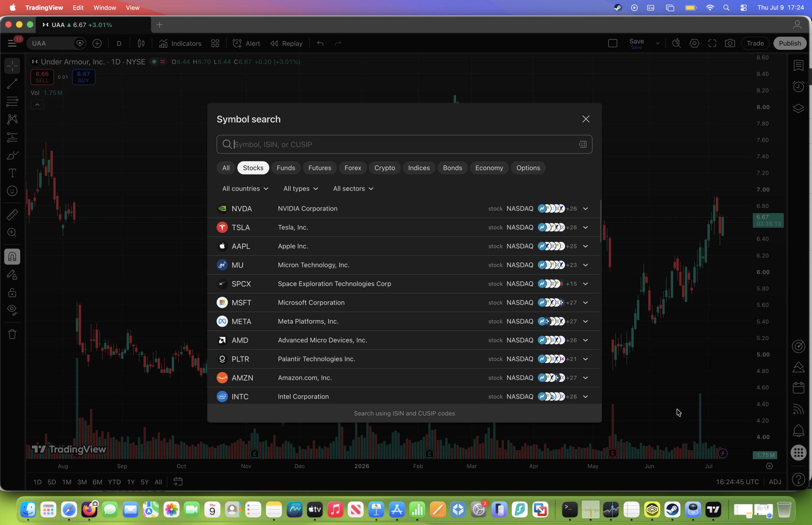Open the emoji icons tool
Screen dimensions: 812x525
[x=12, y=191]
